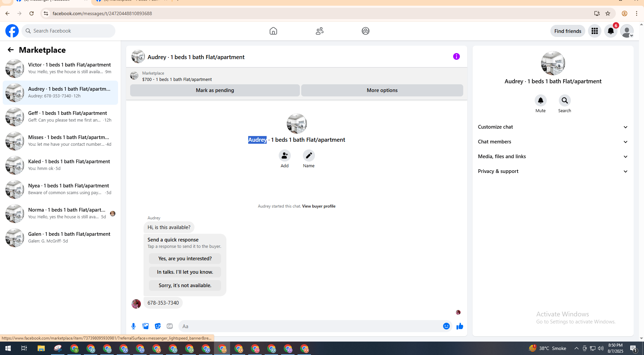Image resolution: width=644 pixels, height=355 pixels.
Task: Open the emoji picker
Action: 446,326
